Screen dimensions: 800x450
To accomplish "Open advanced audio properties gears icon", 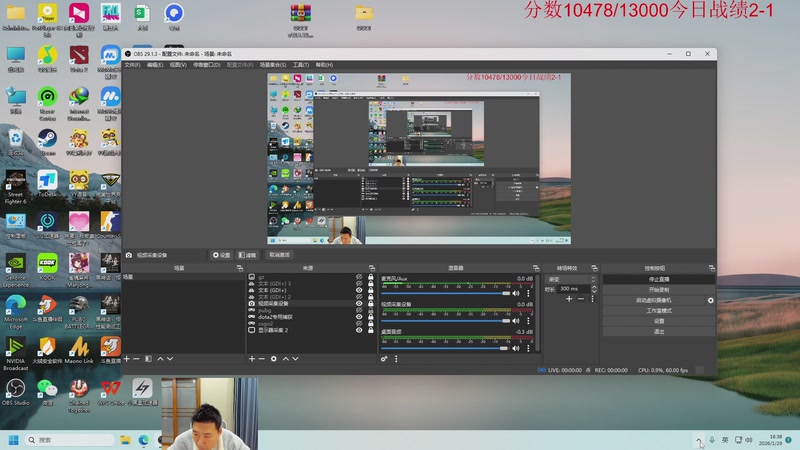I will tap(384, 359).
